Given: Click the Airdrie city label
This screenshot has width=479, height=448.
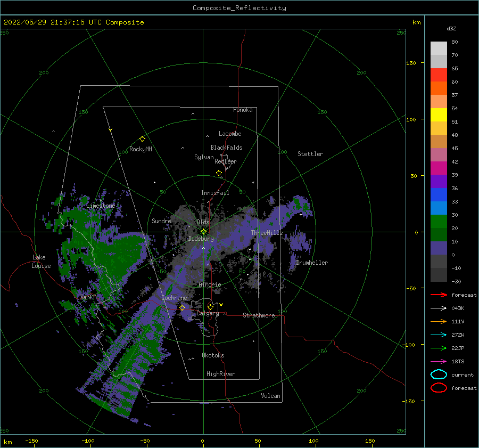Looking at the screenshot, I should point(210,284).
